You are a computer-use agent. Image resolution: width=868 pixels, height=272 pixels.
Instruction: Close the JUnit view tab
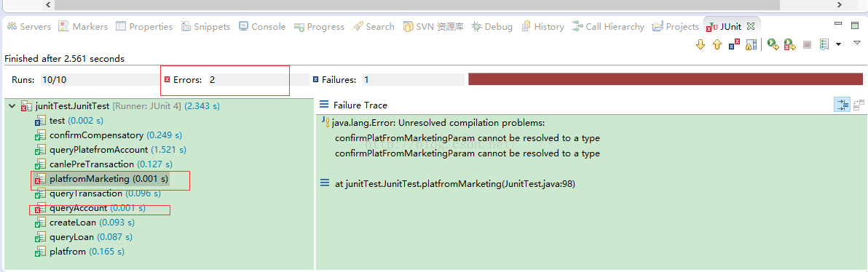(x=751, y=26)
